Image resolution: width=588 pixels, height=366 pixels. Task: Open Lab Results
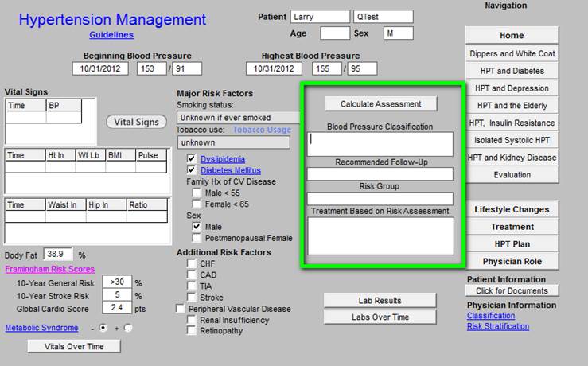pos(380,301)
